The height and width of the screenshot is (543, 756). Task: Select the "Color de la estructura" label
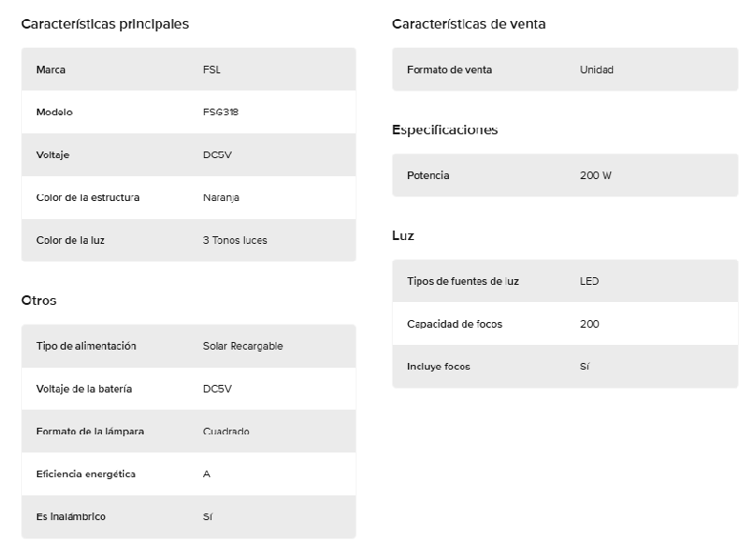(x=88, y=197)
